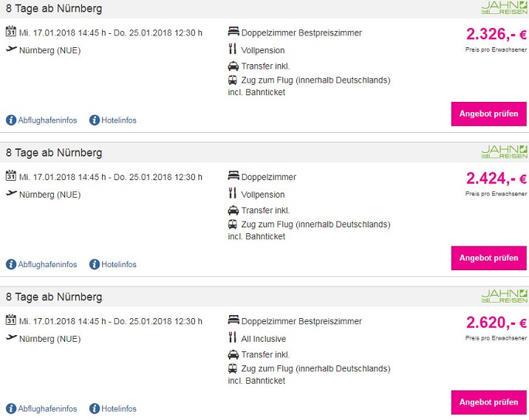This screenshot has width=529, height=420.
Task: Click the cutlery icon next to All Inclusive
Action: point(233,337)
